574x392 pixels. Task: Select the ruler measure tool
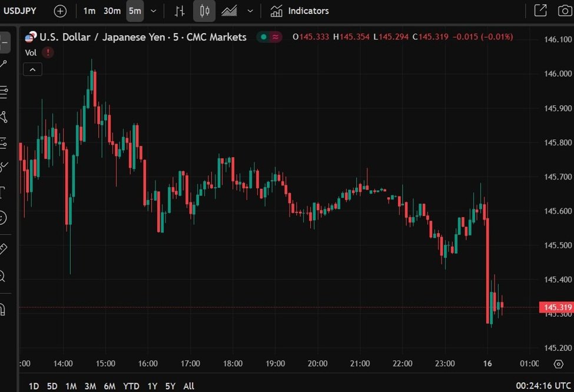tap(3, 248)
